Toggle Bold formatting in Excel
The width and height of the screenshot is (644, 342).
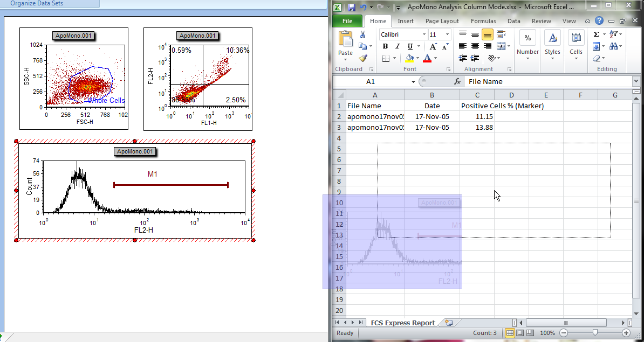385,46
